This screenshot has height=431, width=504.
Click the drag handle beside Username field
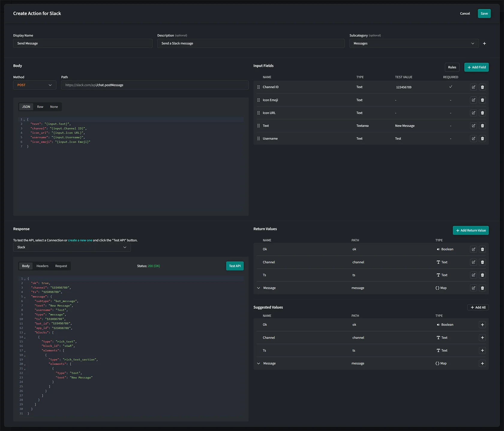[258, 138]
